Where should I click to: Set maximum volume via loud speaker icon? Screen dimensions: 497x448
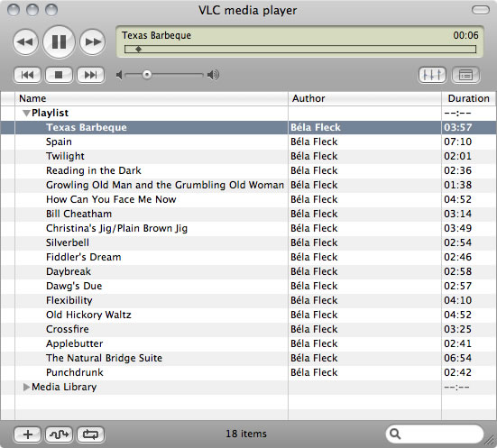tap(213, 75)
